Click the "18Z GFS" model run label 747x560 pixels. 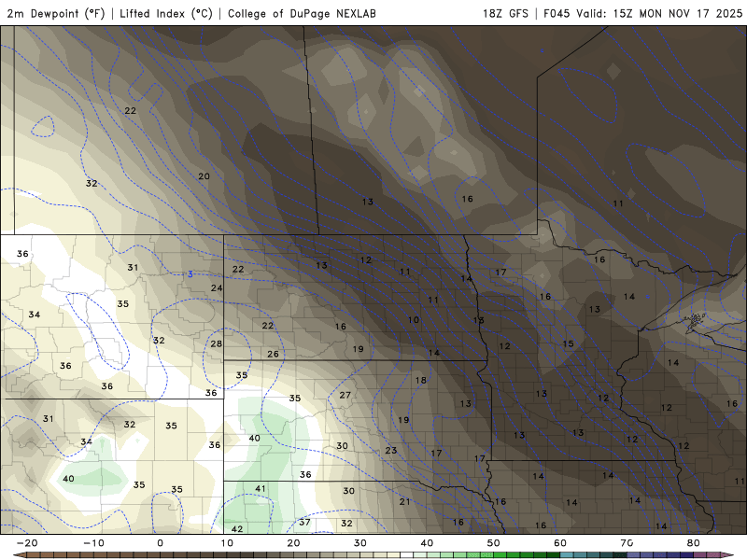click(x=505, y=13)
